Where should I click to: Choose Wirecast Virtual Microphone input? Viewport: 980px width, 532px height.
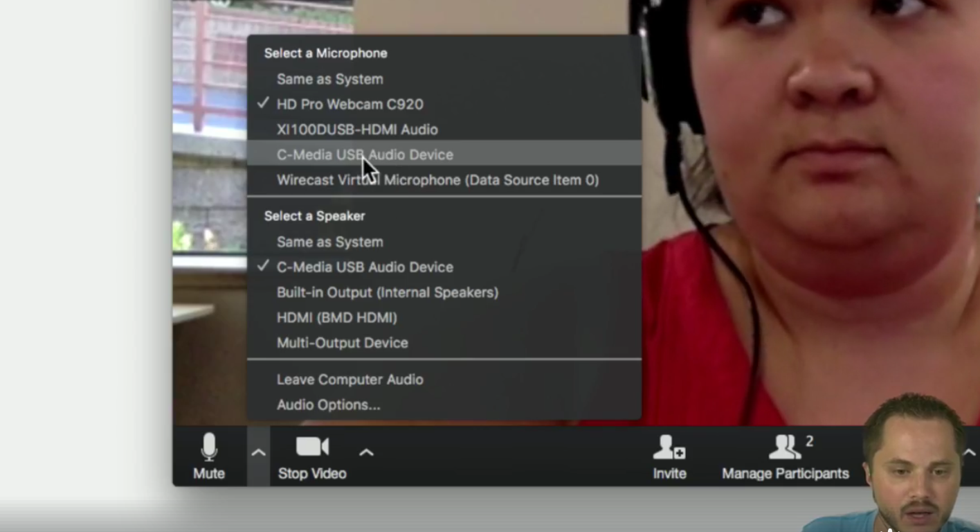pyautogui.click(x=437, y=180)
